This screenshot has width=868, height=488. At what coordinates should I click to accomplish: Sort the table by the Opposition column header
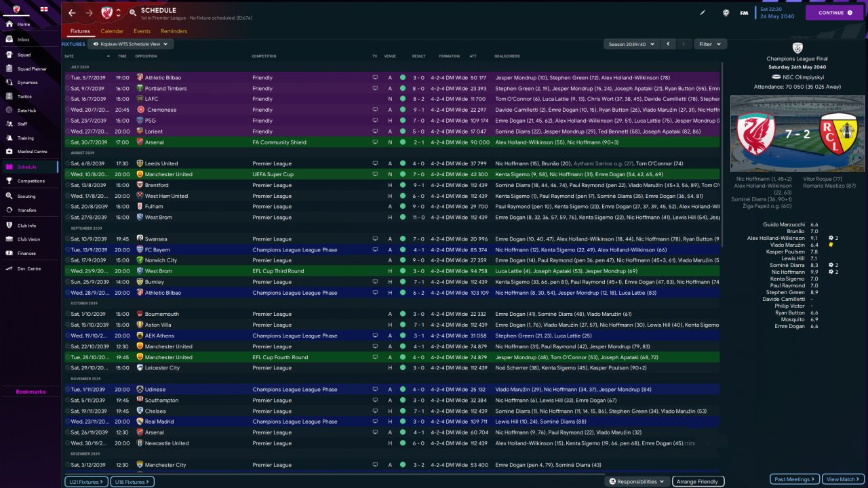(x=146, y=56)
